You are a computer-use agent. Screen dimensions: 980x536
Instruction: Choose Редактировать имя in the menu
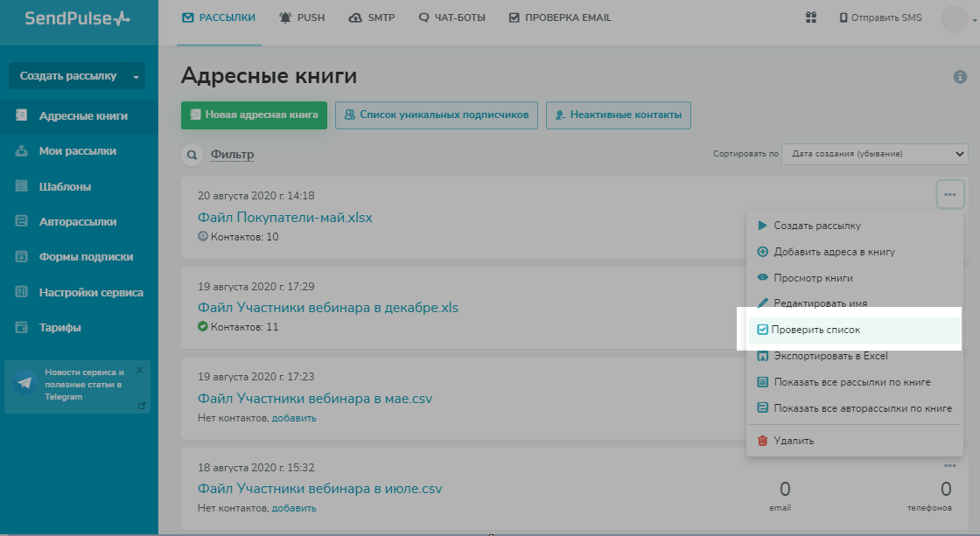coord(854,303)
